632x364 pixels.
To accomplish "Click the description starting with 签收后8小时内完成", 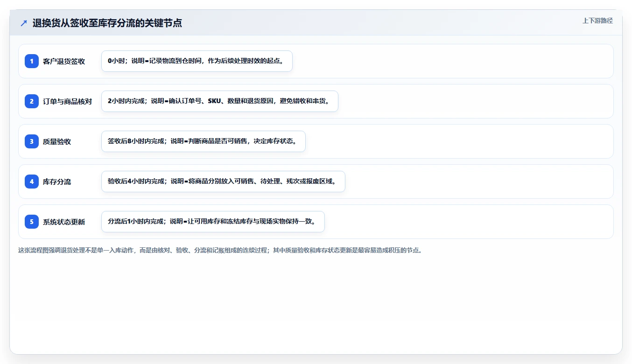I will pos(204,141).
